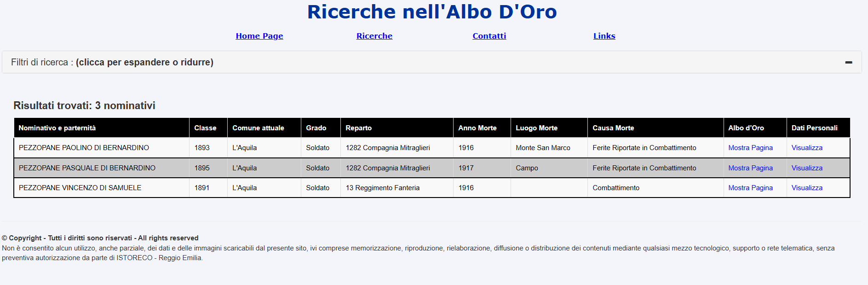Screen dimensions: 868x285
Task: Click the Reparto column header
Action: 397,128
